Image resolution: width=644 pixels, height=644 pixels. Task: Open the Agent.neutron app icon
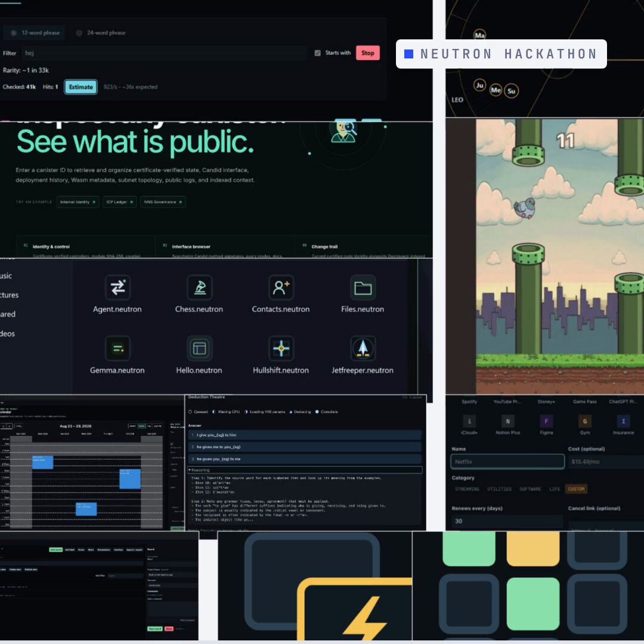coord(117,287)
